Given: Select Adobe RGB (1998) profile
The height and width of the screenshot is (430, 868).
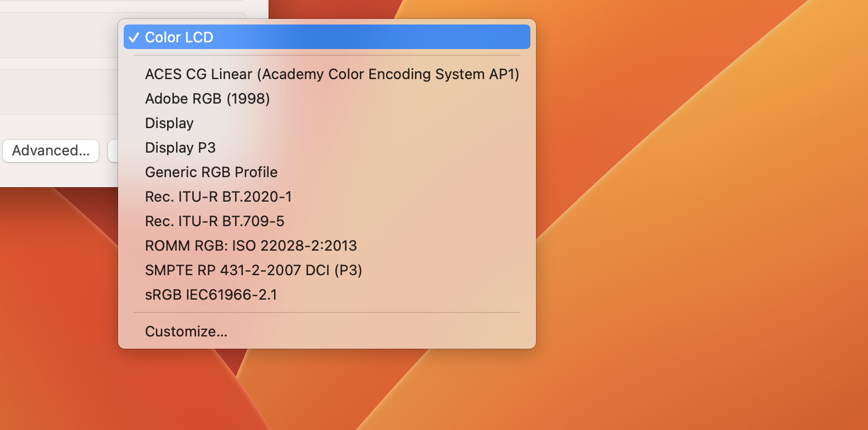Looking at the screenshot, I should coord(327,99).
